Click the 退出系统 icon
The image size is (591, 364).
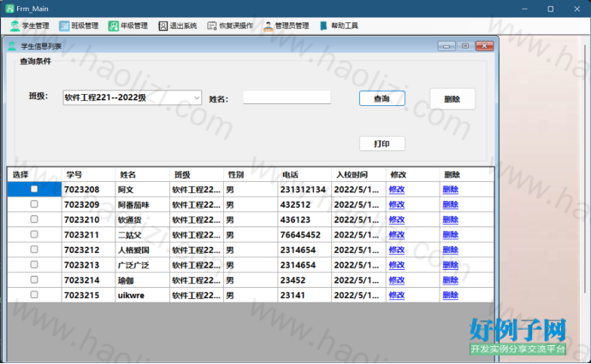[x=163, y=26]
